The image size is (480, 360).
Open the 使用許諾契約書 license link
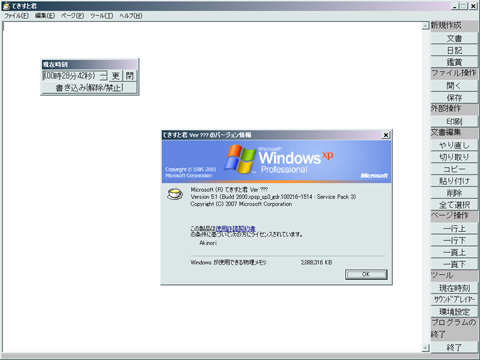(235, 229)
